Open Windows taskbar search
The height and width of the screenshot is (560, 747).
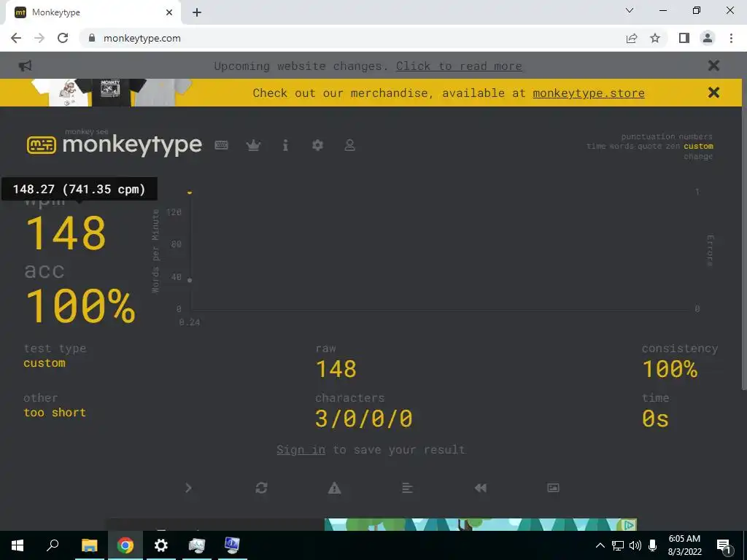click(53, 545)
